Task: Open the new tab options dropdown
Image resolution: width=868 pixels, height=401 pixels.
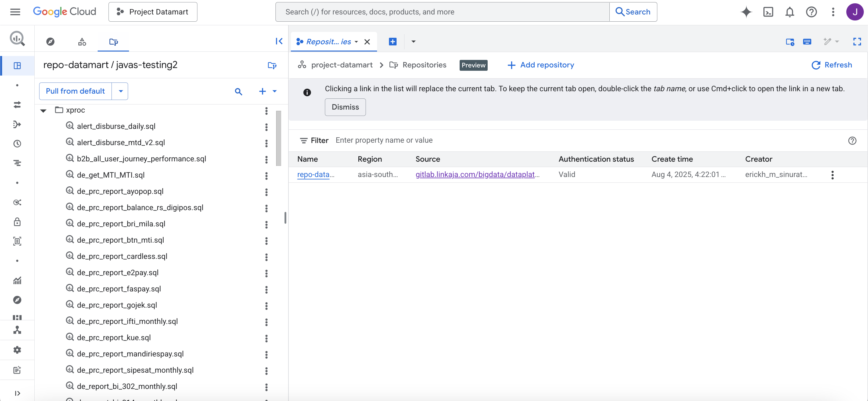Action: 413,42
